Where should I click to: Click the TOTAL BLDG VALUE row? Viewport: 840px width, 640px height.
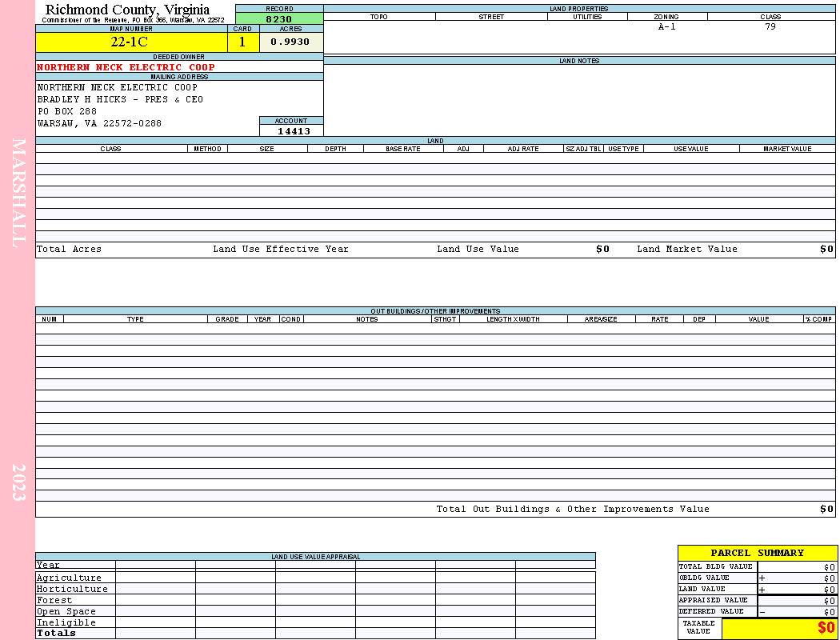point(757,566)
